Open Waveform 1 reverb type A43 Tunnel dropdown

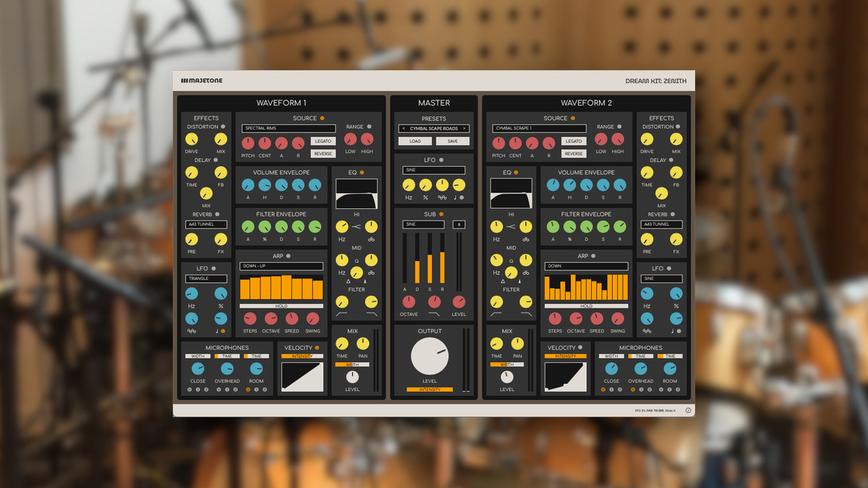tap(206, 224)
